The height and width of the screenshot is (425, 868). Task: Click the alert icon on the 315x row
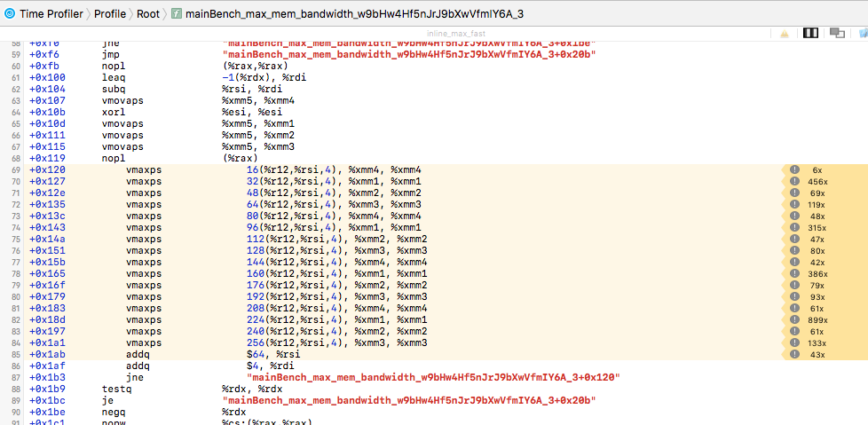[x=794, y=227]
